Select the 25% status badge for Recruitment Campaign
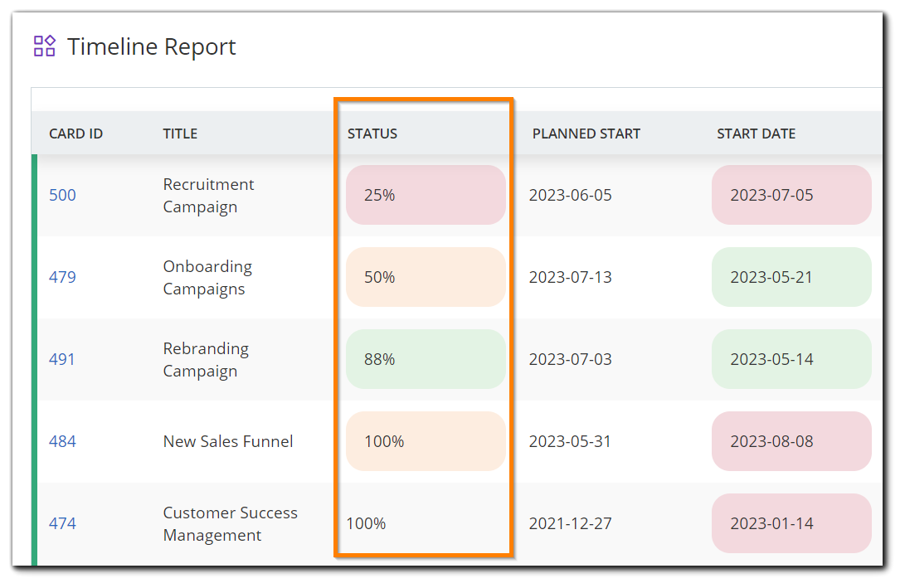Screen dimensions: 905x588 tap(426, 194)
